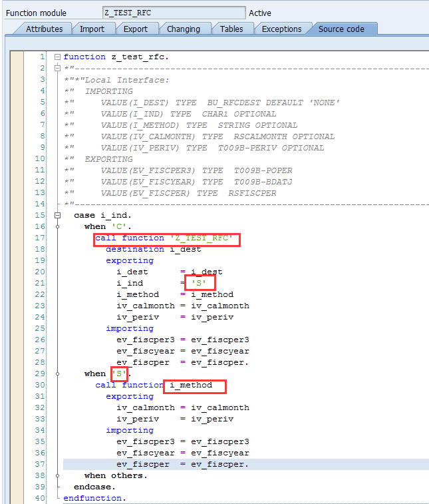Open the Attributes tab
This screenshot has width=429, height=504.
click(44, 29)
